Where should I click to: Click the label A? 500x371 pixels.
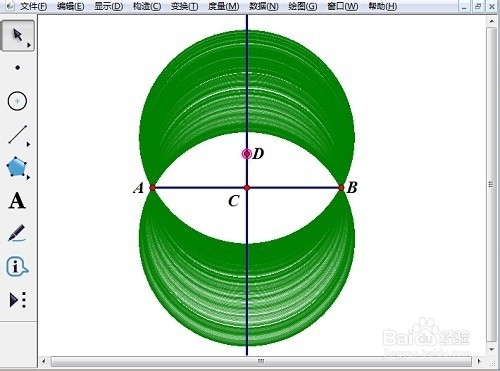(139, 188)
